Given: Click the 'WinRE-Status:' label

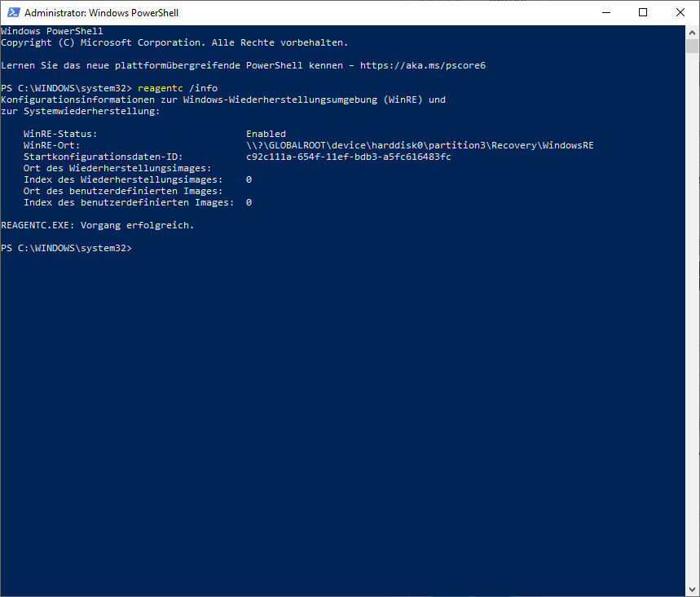Looking at the screenshot, I should [x=60, y=134].
